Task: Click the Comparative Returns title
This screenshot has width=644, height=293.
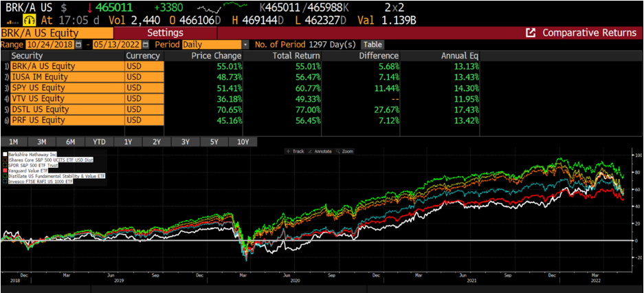Action: click(590, 33)
